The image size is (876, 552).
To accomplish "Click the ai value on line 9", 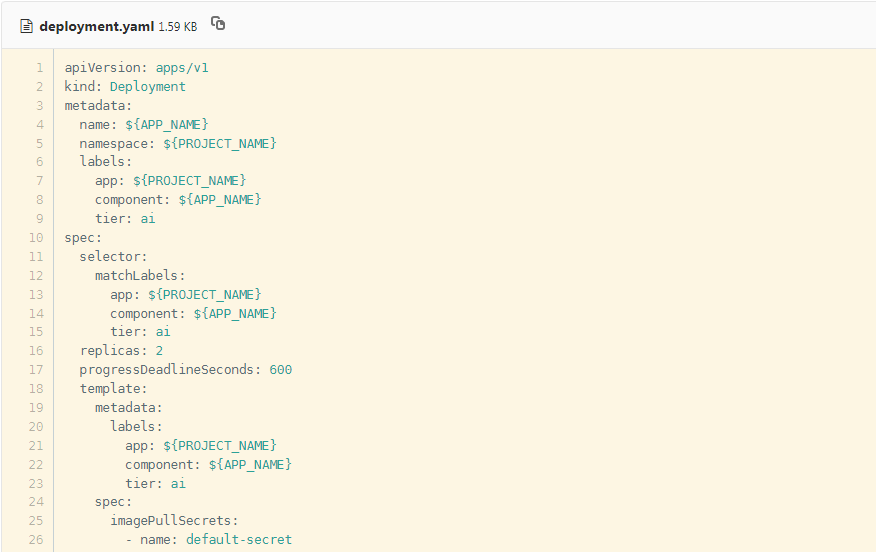I will tap(147, 218).
